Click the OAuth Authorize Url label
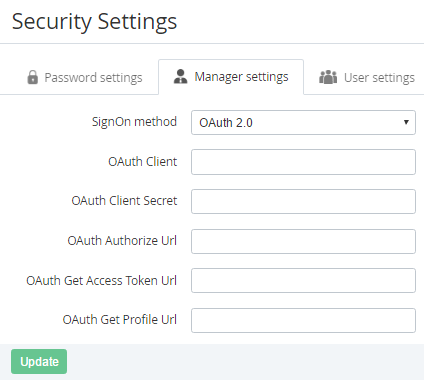Image resolution: width=424 pixels, height=382 pixels. click(122, 241)
